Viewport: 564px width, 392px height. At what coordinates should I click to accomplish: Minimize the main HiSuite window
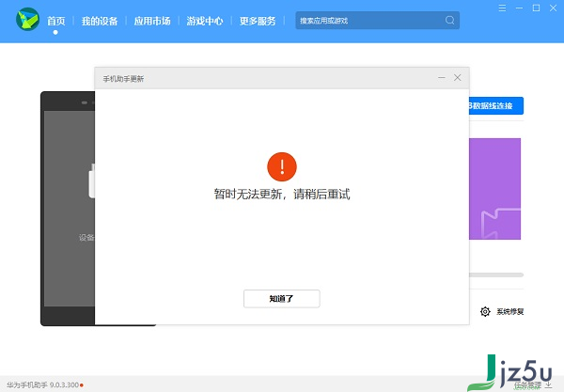[519, 8]
